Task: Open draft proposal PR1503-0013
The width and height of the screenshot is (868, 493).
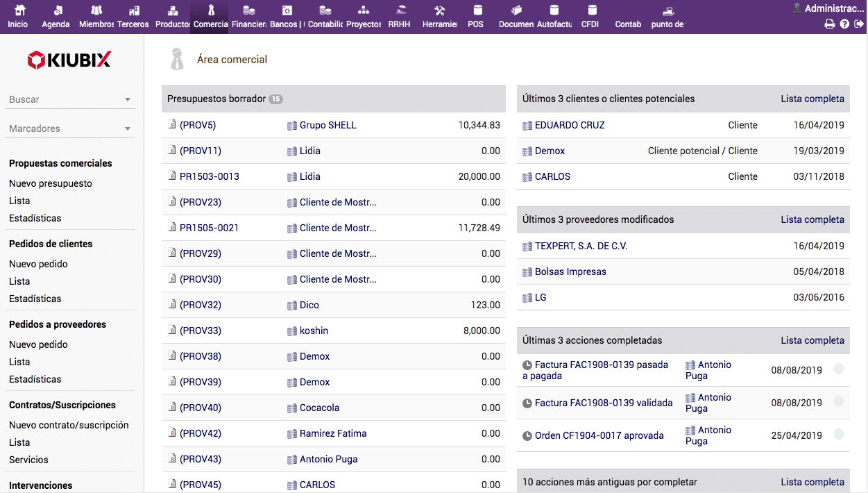Action: (209, 176)
